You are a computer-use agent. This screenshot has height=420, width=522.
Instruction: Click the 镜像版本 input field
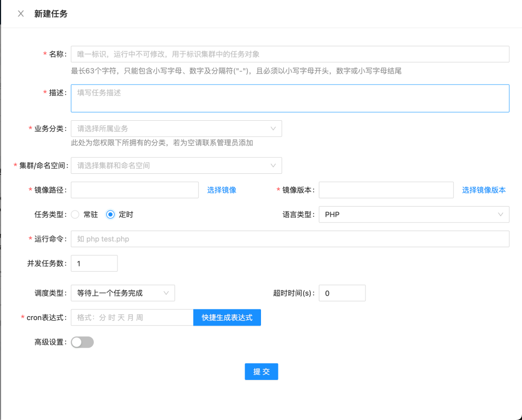coord(386,190)
